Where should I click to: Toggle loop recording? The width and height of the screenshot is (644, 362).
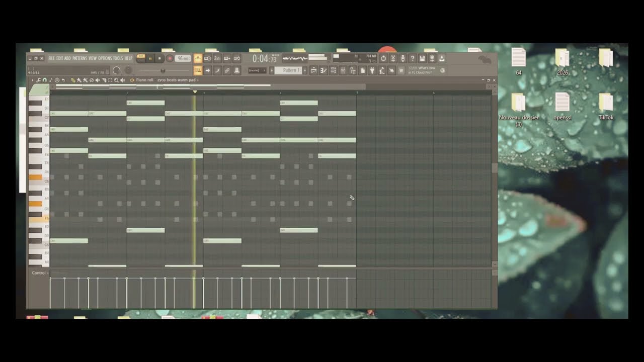click(x=236, y=58)
